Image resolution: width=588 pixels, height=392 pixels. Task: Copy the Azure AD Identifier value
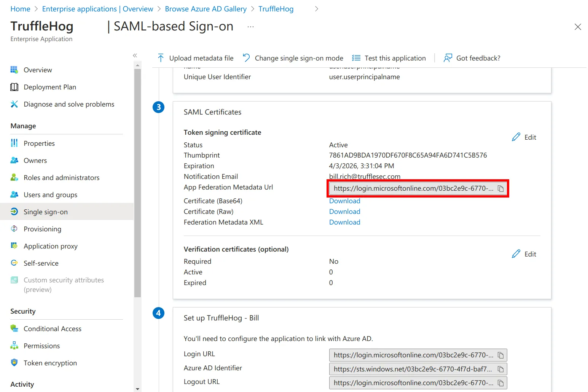(x=501, y=369)
